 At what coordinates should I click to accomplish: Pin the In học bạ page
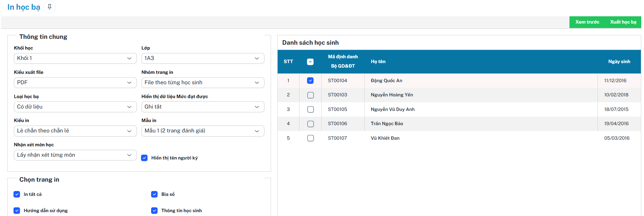click(50, 7)
